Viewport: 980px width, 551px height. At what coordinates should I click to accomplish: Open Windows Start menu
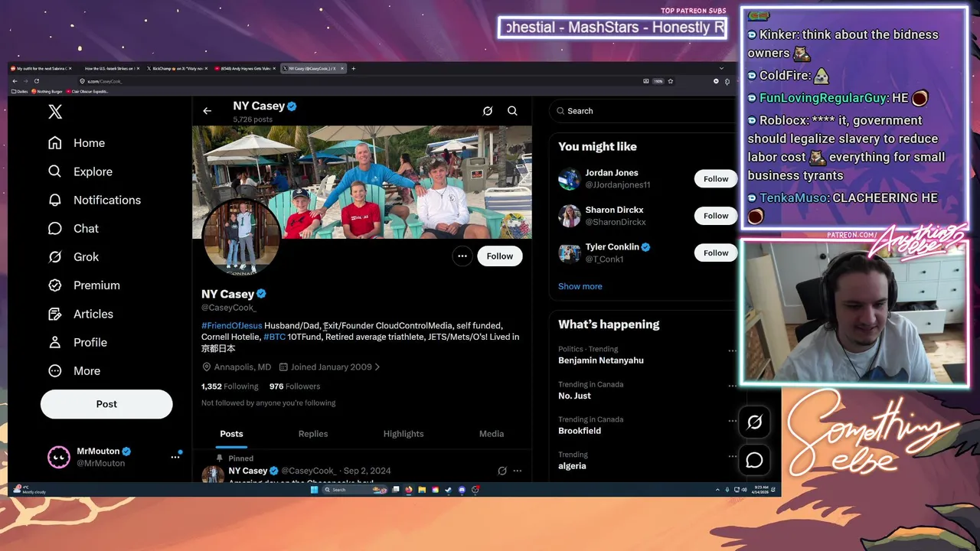coord(314,490)
